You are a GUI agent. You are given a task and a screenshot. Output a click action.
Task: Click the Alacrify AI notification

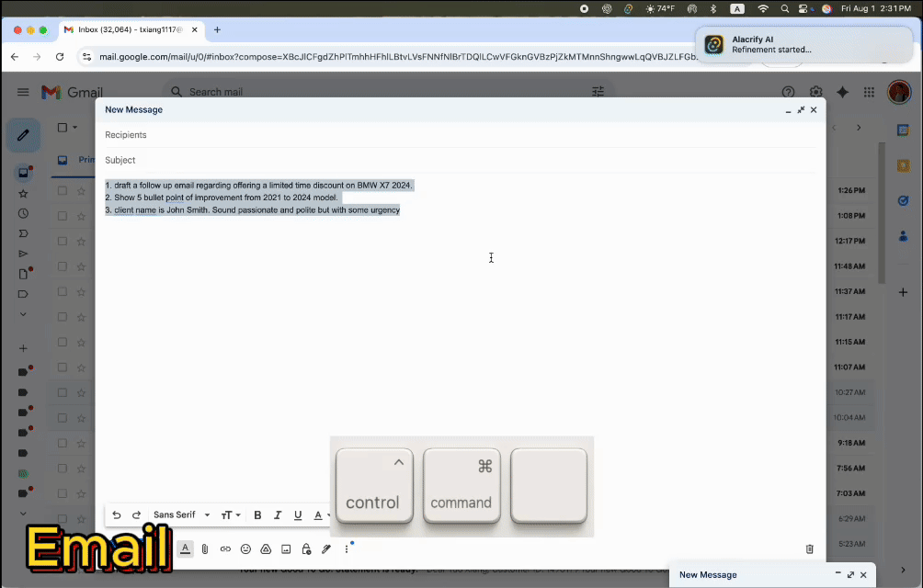[x=803, y=45]
